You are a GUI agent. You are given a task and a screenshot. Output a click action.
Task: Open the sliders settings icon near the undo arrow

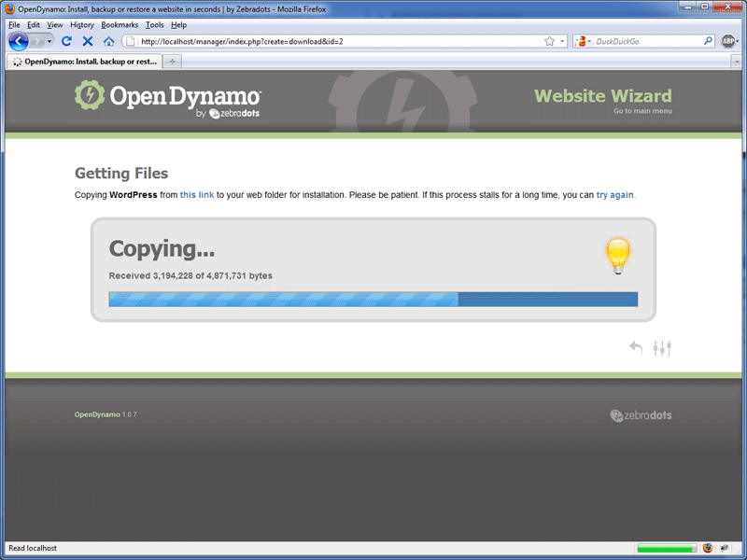663,346
